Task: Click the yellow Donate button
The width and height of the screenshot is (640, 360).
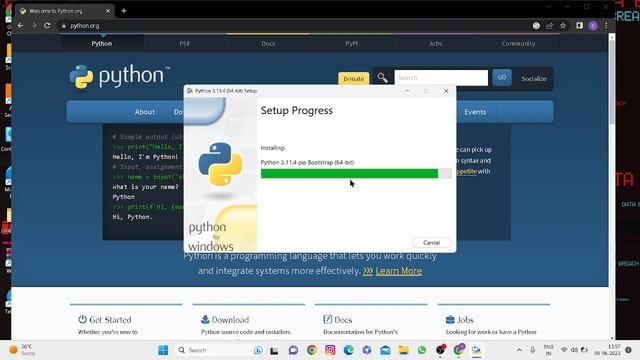Action: tap(353, 78)
